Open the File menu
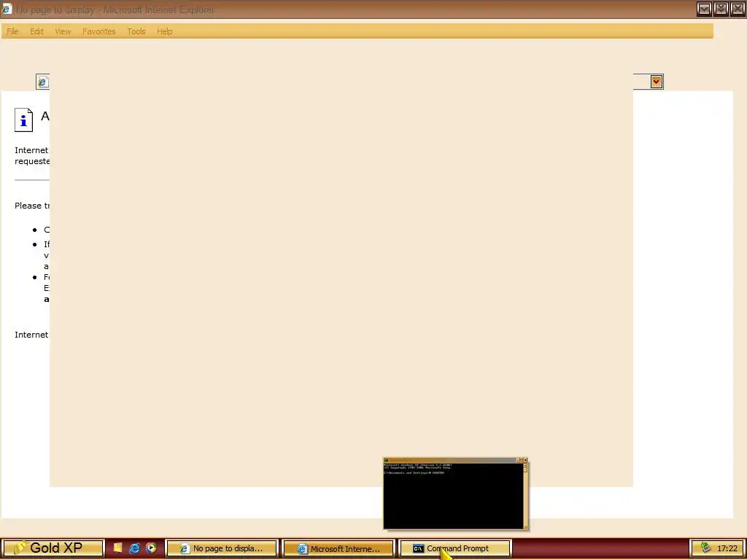747x560 pixels. coord(12,31)
